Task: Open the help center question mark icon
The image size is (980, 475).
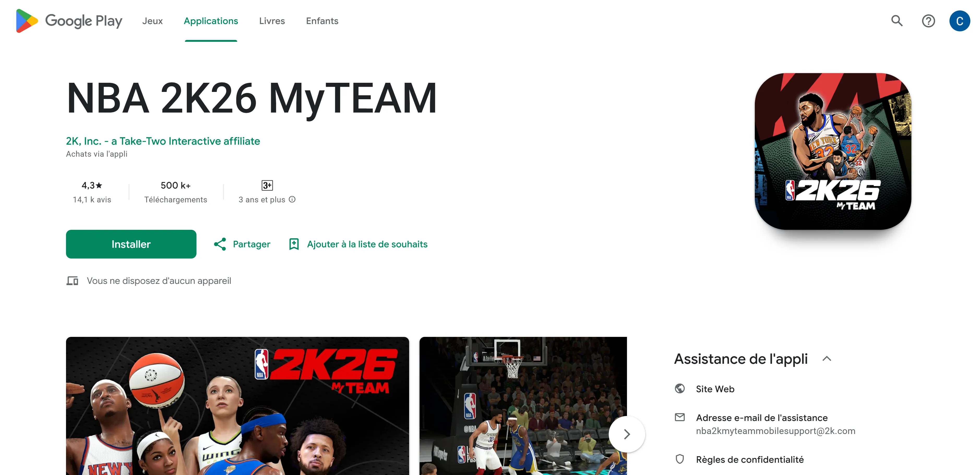Action: pyautogui.click(x=928, y=21)
